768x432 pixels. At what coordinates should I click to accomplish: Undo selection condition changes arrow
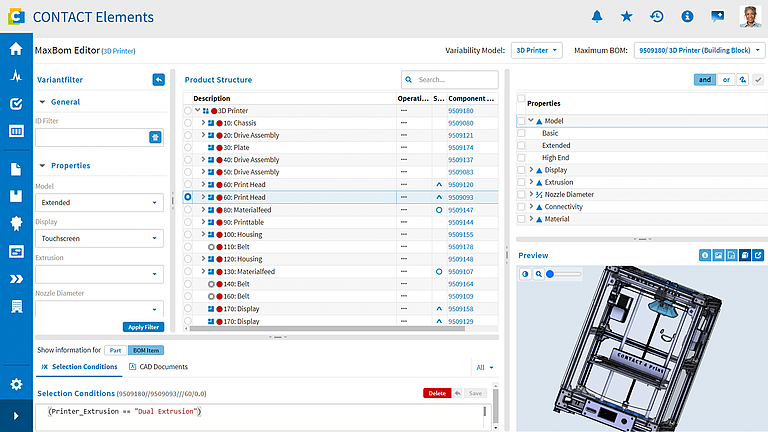coord(458,393)
